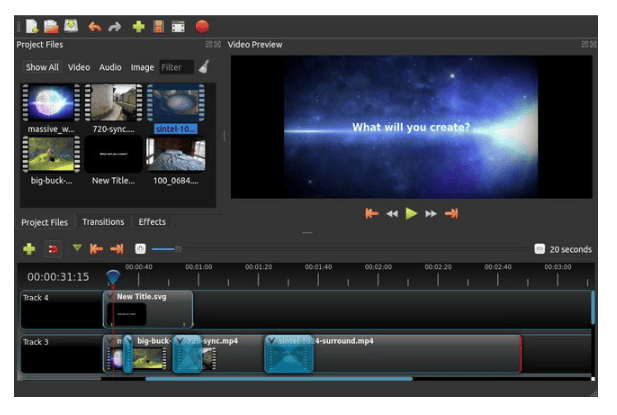Filter project files by Audio
617x415 pixels.
click(x=110, y=67)
